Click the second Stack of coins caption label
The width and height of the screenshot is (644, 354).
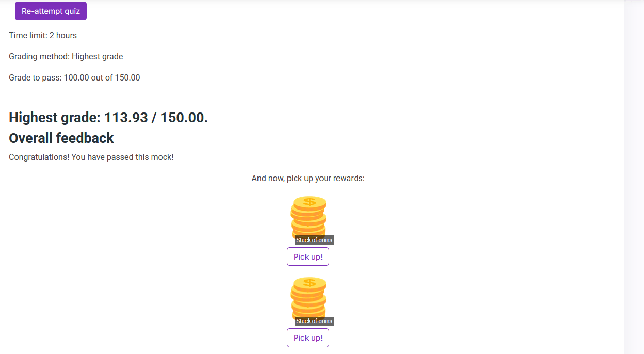click(314, 321)
